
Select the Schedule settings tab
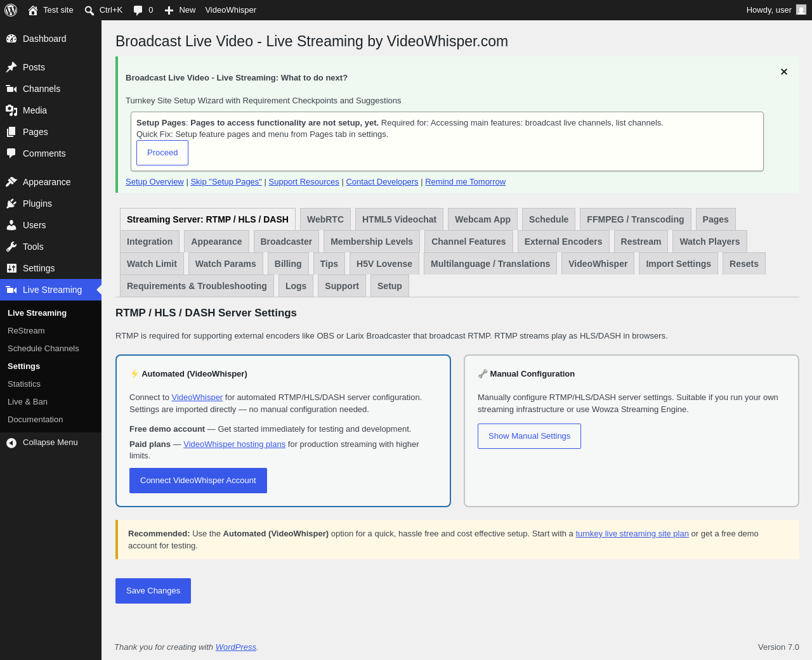pyautogui.click(x=549, y=219)
